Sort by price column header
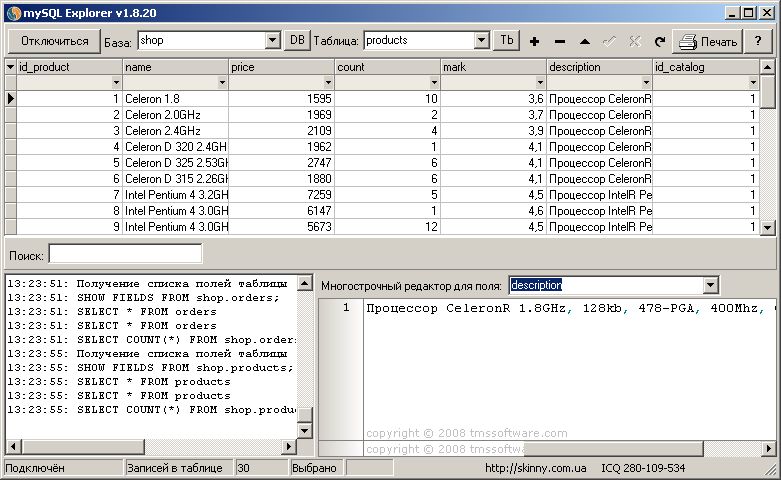 click(x=282, y=67)
